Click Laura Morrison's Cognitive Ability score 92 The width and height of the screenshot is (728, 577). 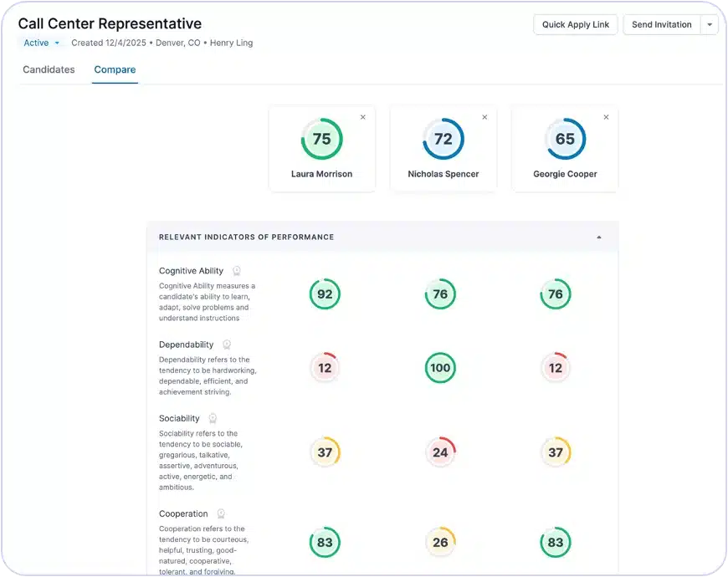(325, 294)
